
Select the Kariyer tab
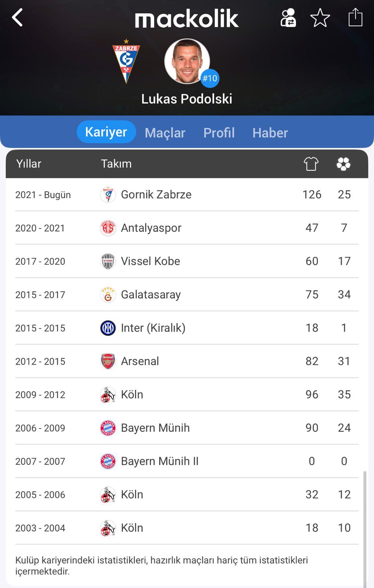coord(106,132)
